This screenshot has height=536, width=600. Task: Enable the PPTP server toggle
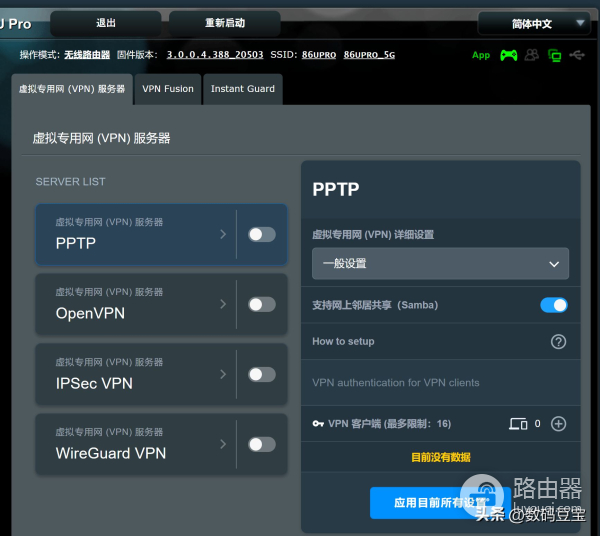[x=262, y=235]
